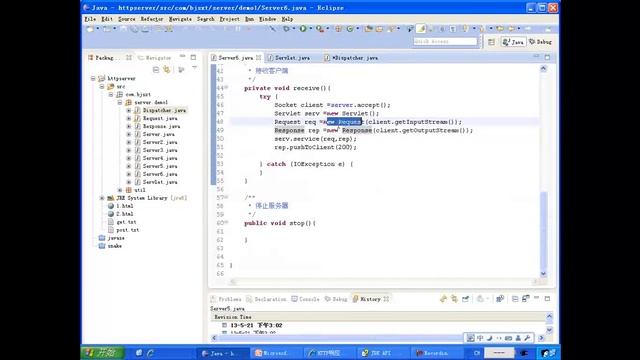Collapse All in Package Explorer

click(x=156, y=70)
